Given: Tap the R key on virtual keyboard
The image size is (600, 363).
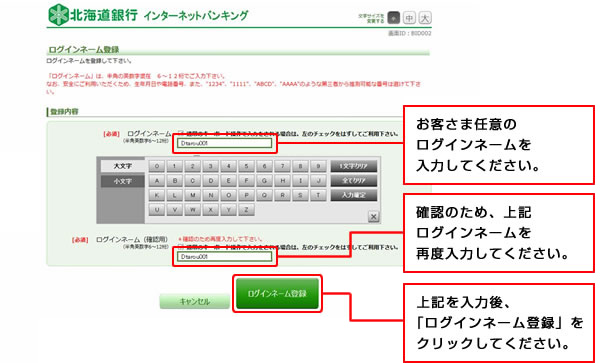Looking at the screenshot, I should tap(282, 195).
